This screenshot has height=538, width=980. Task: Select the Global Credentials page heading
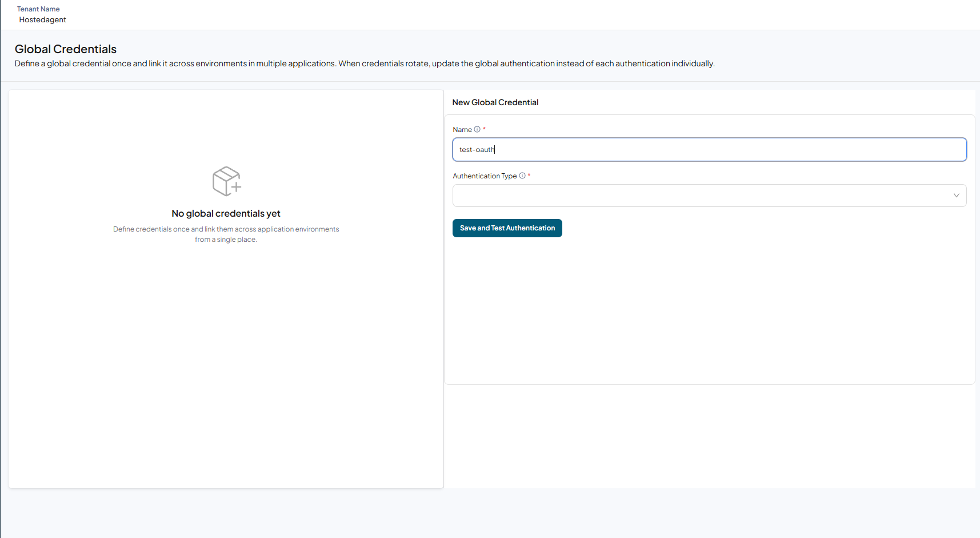tap(66, 49)
